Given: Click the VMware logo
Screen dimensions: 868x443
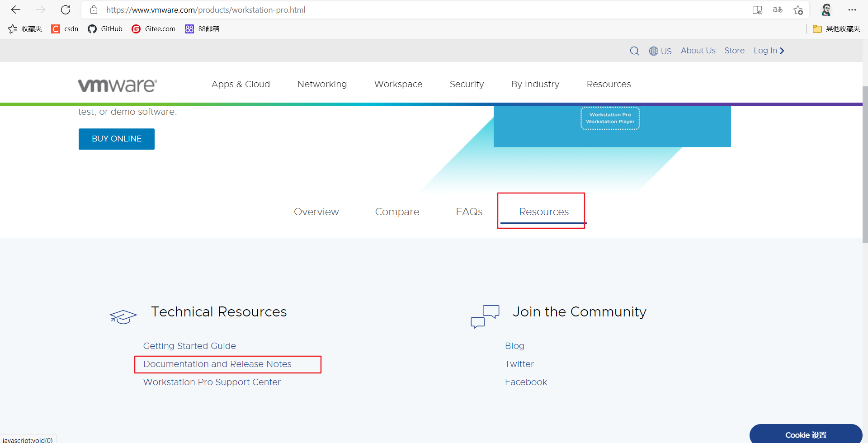Looking at the screenshot, I should (117, 85).
